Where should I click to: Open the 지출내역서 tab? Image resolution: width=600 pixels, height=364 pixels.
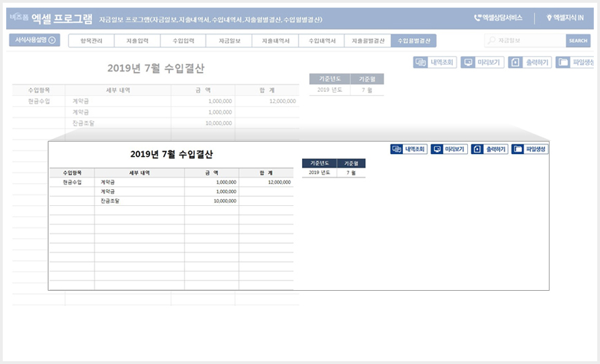[x=276, y=41]
